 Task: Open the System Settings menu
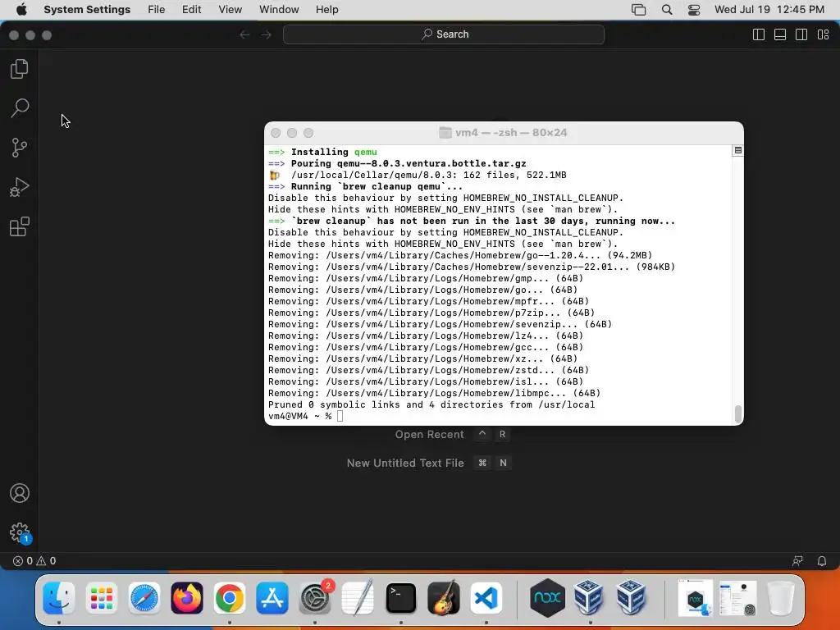(x=87, y=10)
